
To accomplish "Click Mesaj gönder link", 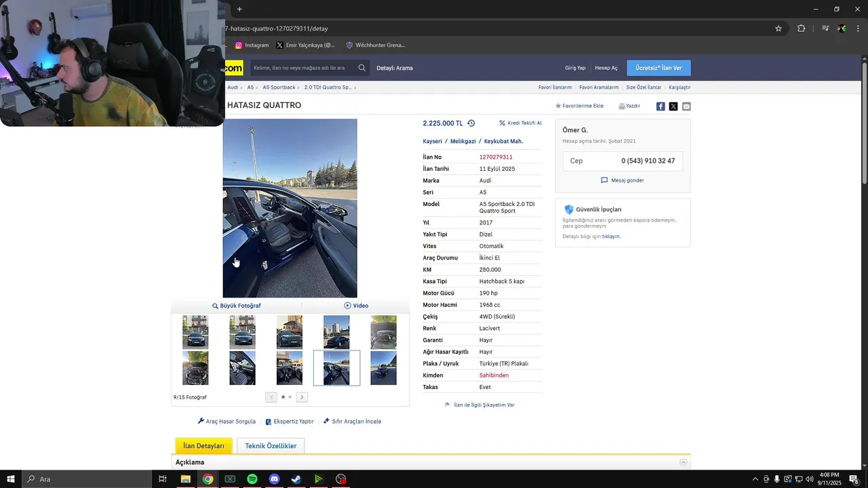I will coord(623,180).
